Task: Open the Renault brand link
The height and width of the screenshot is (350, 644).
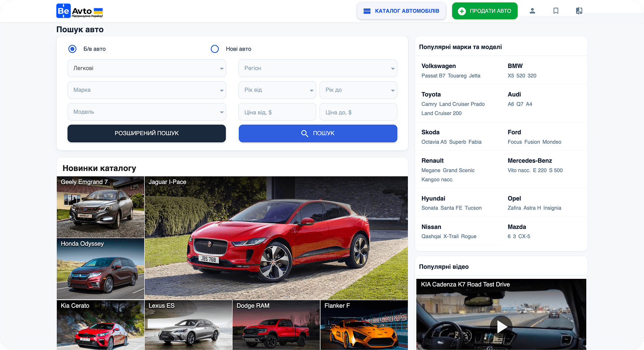Action: point(432,161)
